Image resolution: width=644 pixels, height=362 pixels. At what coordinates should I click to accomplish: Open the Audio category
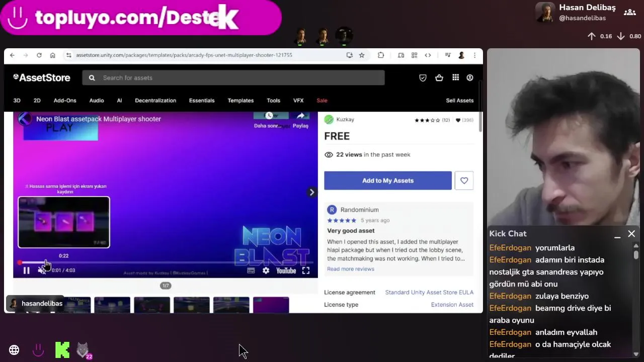(97, 101)
